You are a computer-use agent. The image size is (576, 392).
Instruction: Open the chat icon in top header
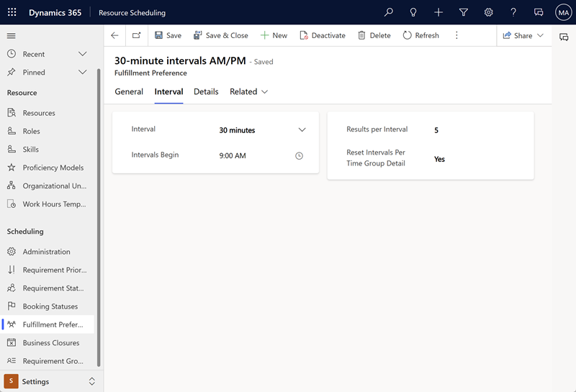(539, 12)
